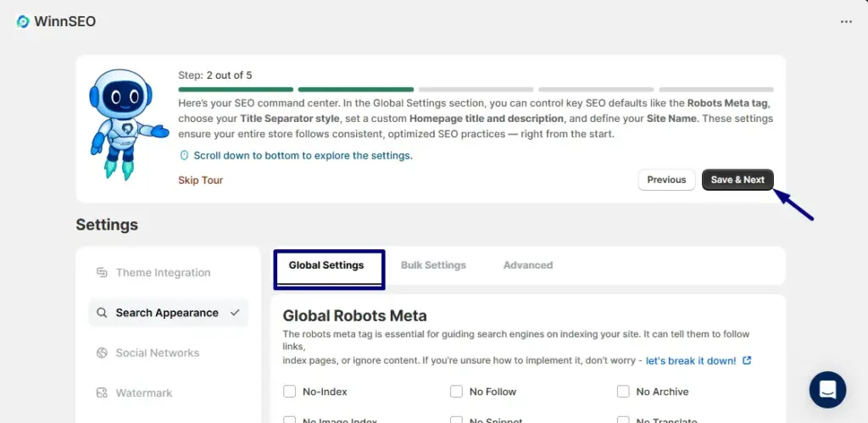The image size is (868, 423).
Task: Click the Settings page heading
Action: (107, 225)
